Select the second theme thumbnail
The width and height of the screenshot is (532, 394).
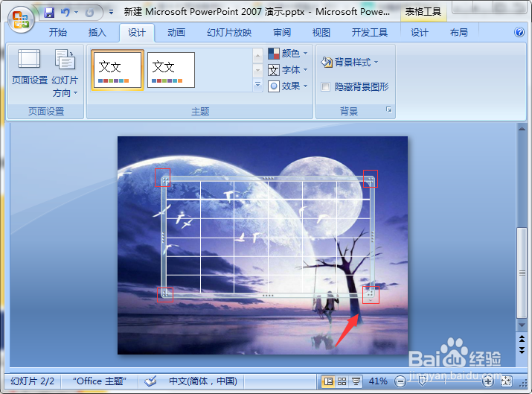pyautogui.click(x=171, y=70)
